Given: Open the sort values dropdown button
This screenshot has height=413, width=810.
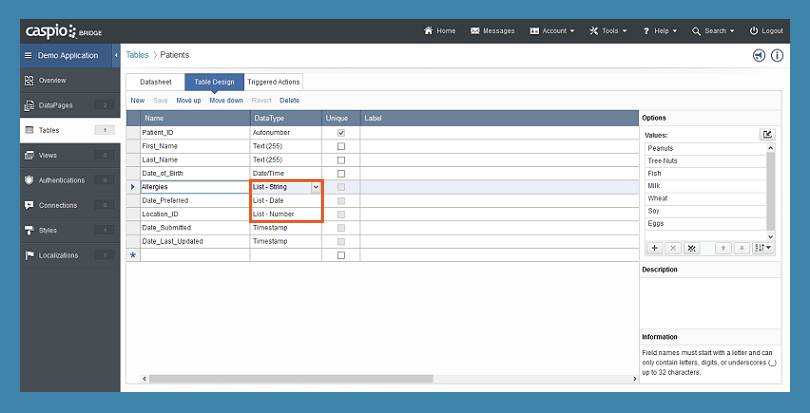Looking at the screenshot, I should 764,248.
